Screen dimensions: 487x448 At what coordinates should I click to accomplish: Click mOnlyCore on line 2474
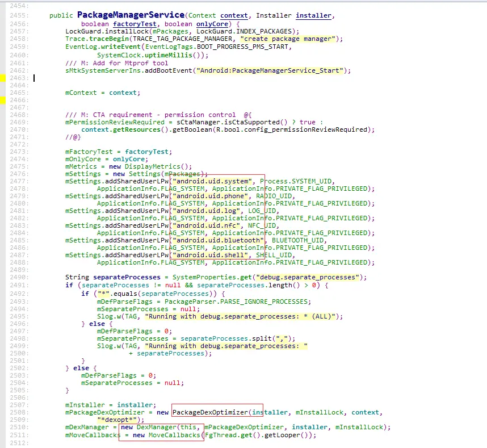coord(83,159)
